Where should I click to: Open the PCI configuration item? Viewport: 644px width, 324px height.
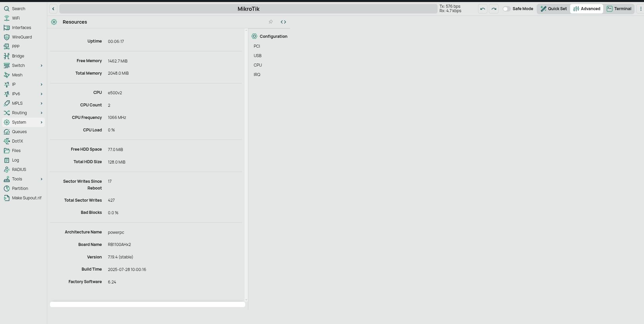tap(257, 46)
